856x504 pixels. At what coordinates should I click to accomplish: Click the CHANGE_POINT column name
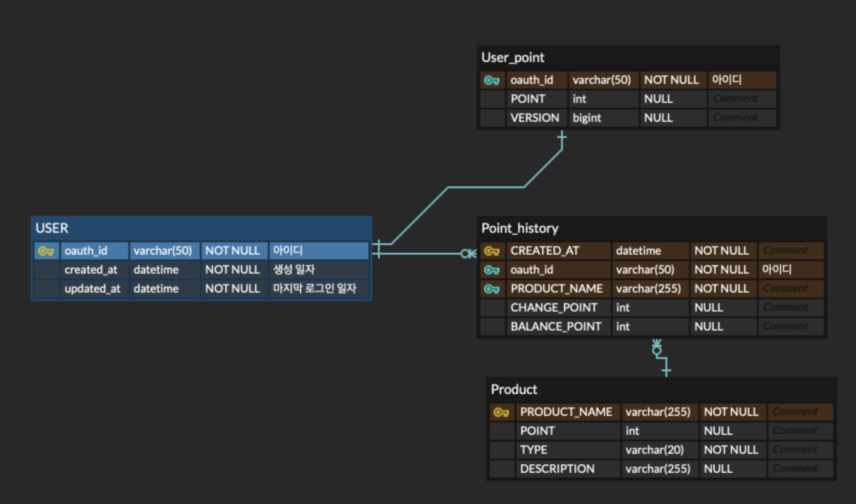pyautogui.click(x=554, y=308)
